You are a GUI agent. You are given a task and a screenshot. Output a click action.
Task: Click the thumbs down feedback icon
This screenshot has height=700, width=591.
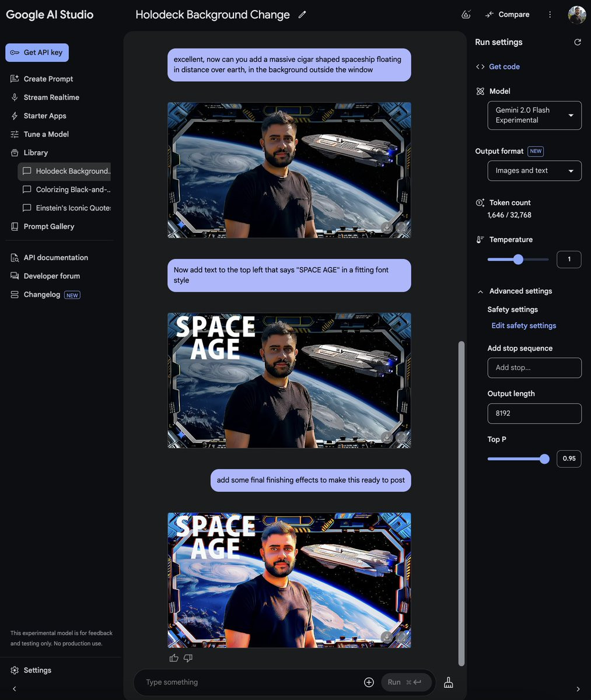coord(188,658)
